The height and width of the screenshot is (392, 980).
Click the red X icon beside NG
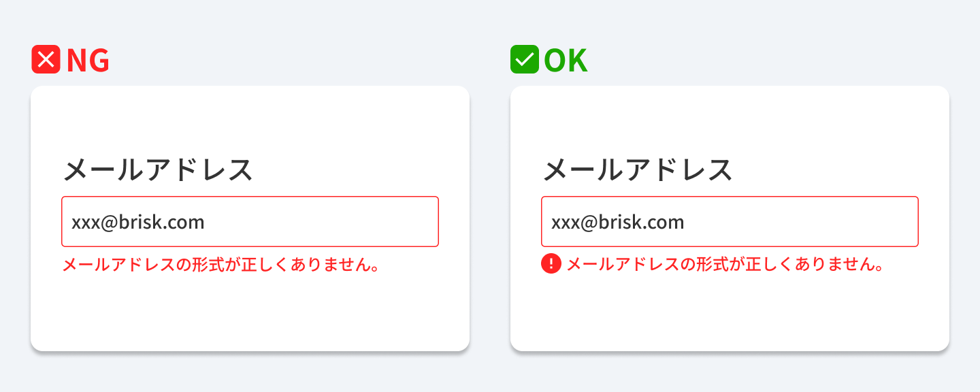[46, 60]
